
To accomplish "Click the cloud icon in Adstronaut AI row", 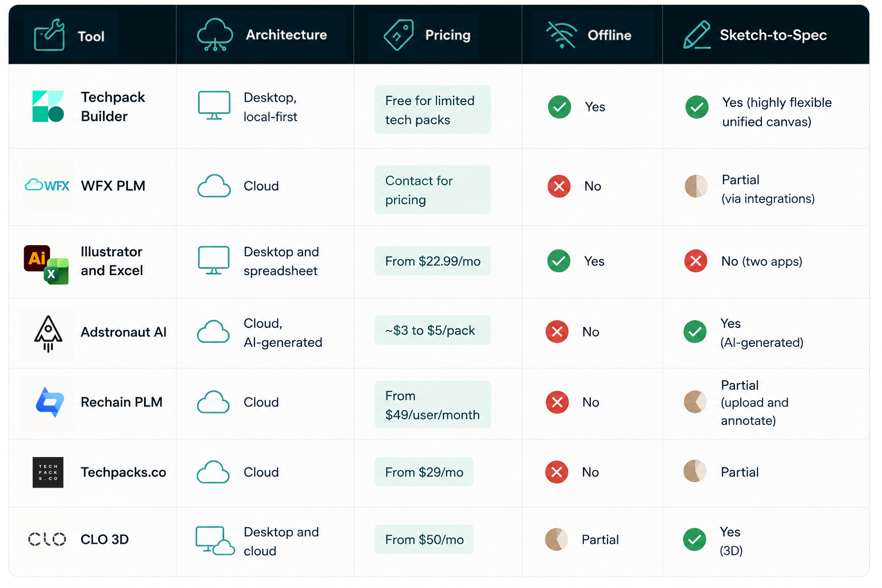I will (213, 332).
